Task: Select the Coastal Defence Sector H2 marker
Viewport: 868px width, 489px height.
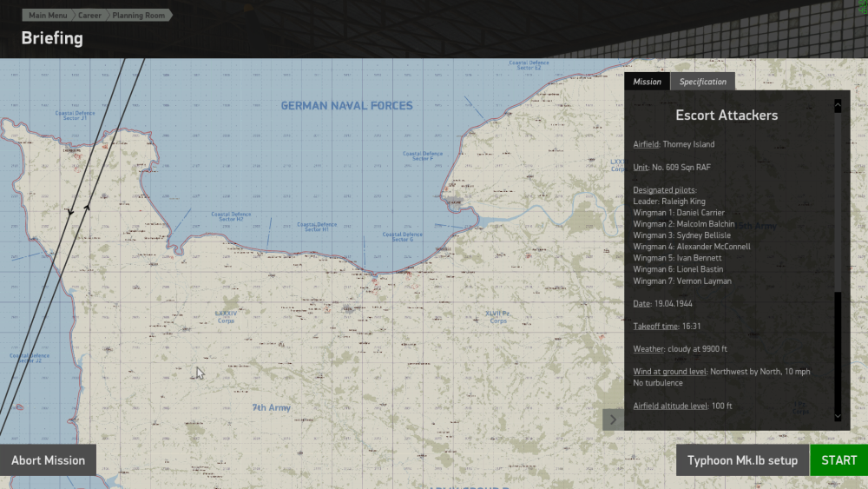Action: pos(230,216)
